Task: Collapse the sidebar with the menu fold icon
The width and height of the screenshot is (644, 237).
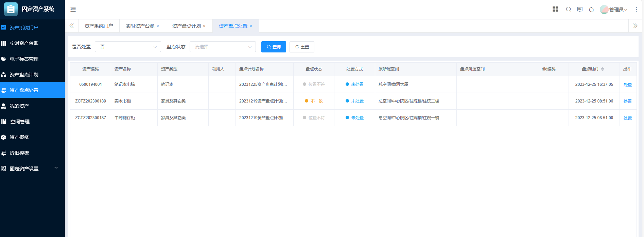Action: point(73,9)
